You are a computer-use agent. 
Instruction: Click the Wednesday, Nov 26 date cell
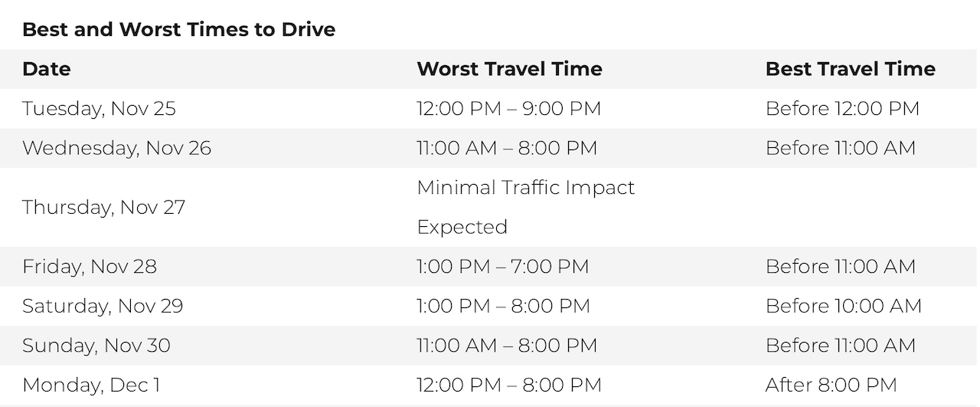[x=116, y=148]
